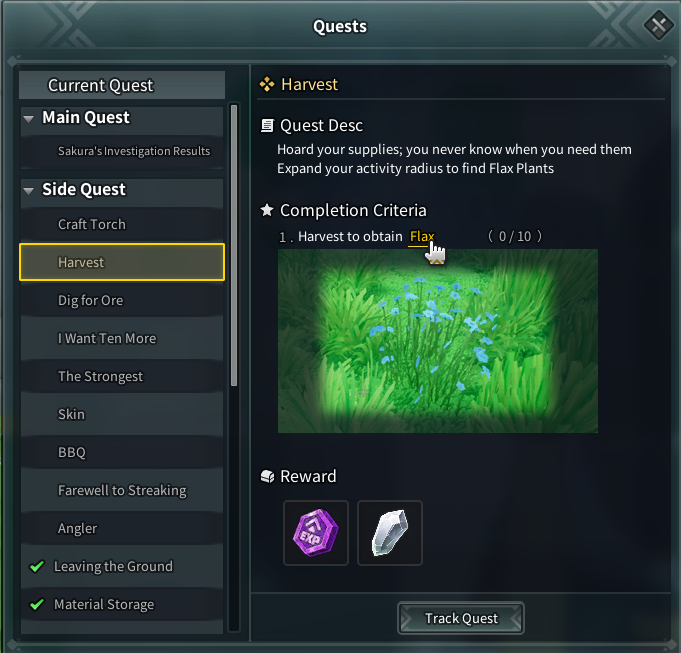The image size is (681, 653).
Task: Click the green checkmark beside Leaving the Ground
Action: [37, 567]
